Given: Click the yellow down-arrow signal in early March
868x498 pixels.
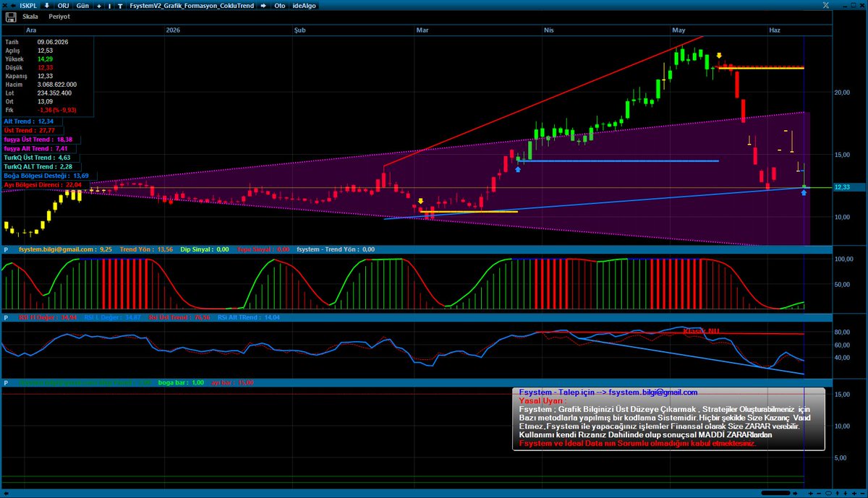Looking at the screenshot, I should point(420,201).
